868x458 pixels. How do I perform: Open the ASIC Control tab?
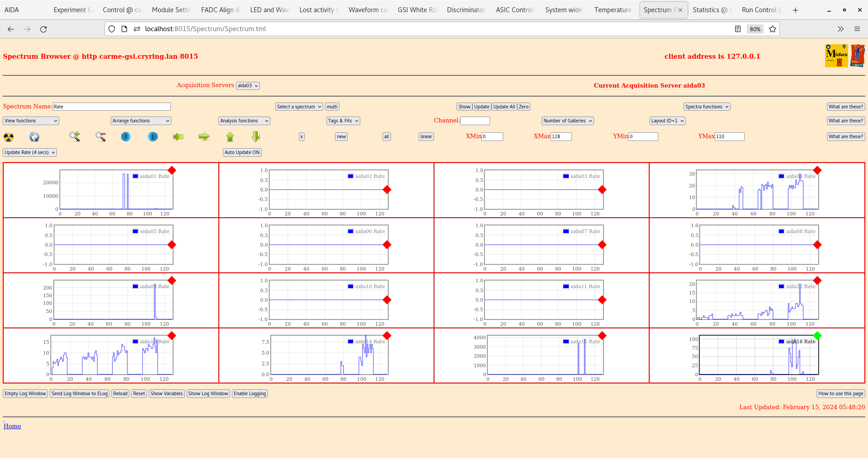[x=514, y=10]
